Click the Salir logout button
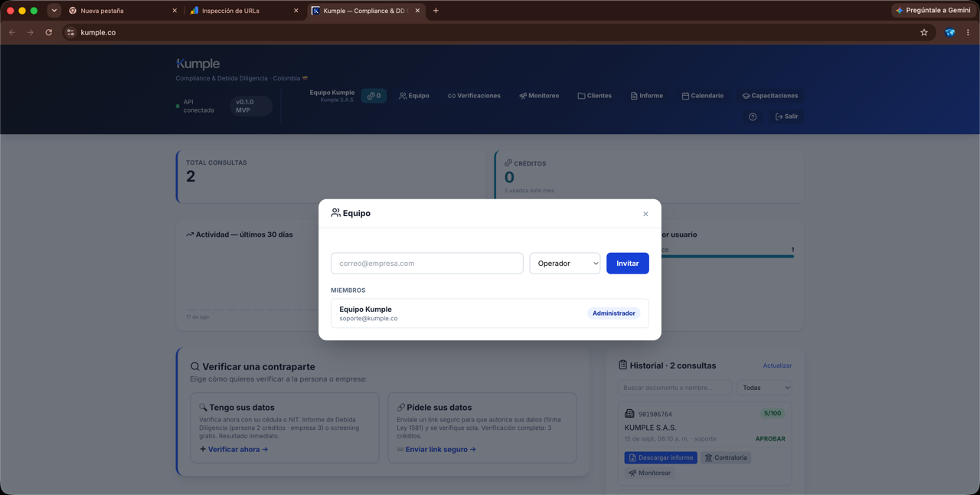 tap(786, 116)
